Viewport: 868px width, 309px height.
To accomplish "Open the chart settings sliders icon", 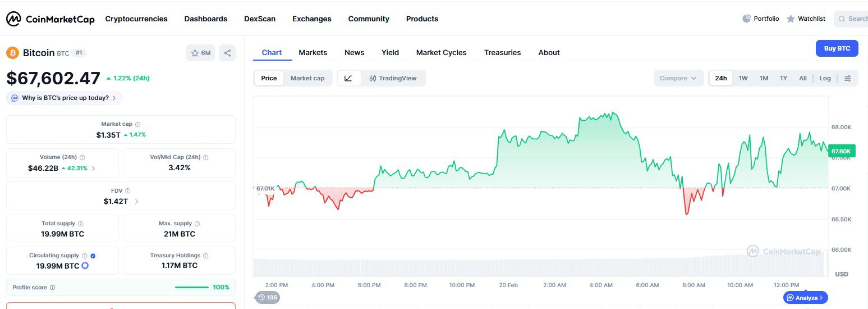I will pyautogui.click(x=848, y=78).
